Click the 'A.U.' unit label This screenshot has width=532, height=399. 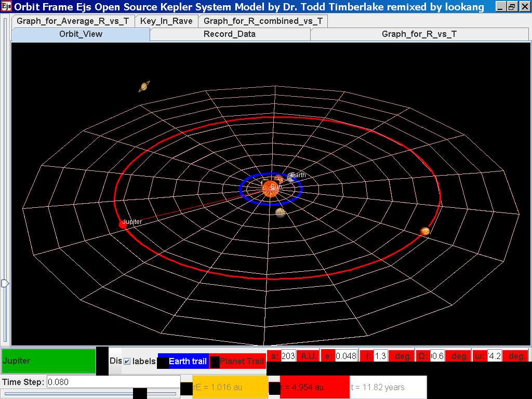click(x=308, y=356)
